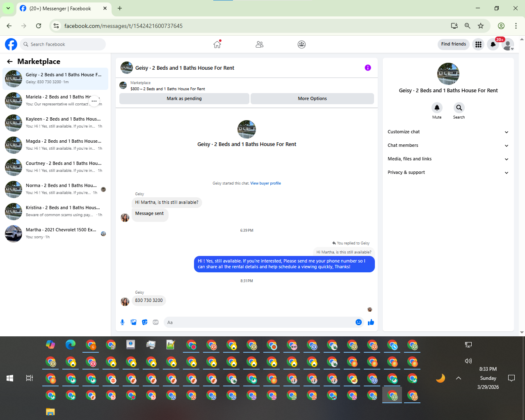The height and width of the screenshot is (420, 525).
Task: Open the Friends icon in top navigation
Action: pos(259,44)
